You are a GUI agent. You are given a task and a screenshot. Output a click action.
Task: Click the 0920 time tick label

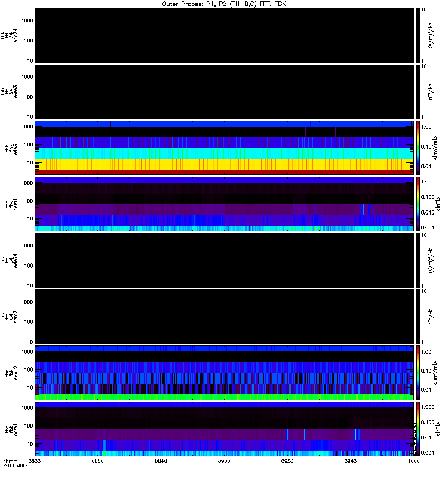pyautogui.click(x=287, y=462)
